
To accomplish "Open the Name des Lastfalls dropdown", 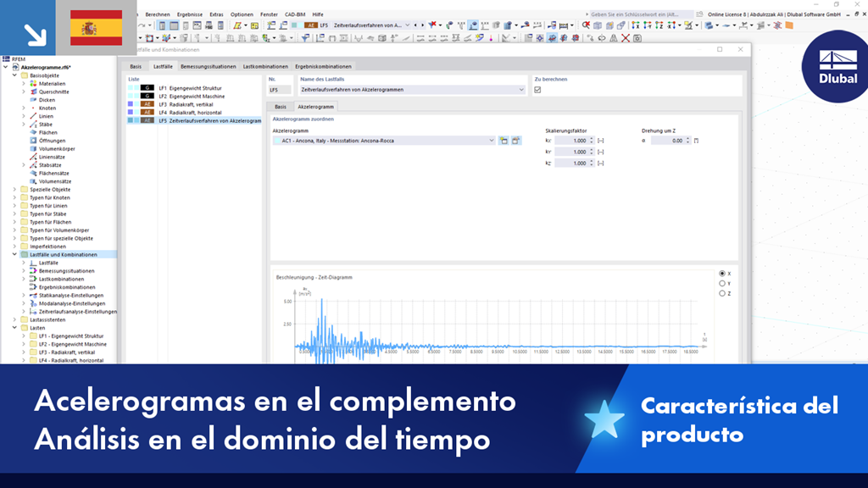I will tap(521, 90).
